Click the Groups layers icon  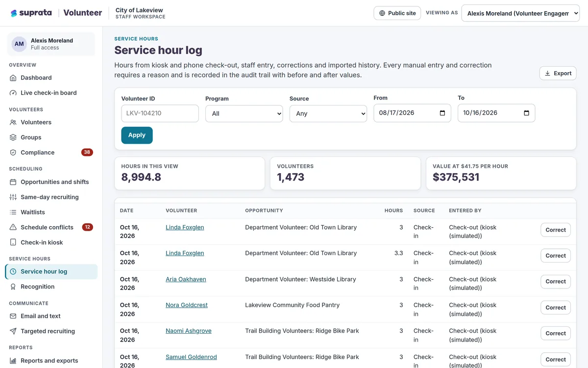13,137
